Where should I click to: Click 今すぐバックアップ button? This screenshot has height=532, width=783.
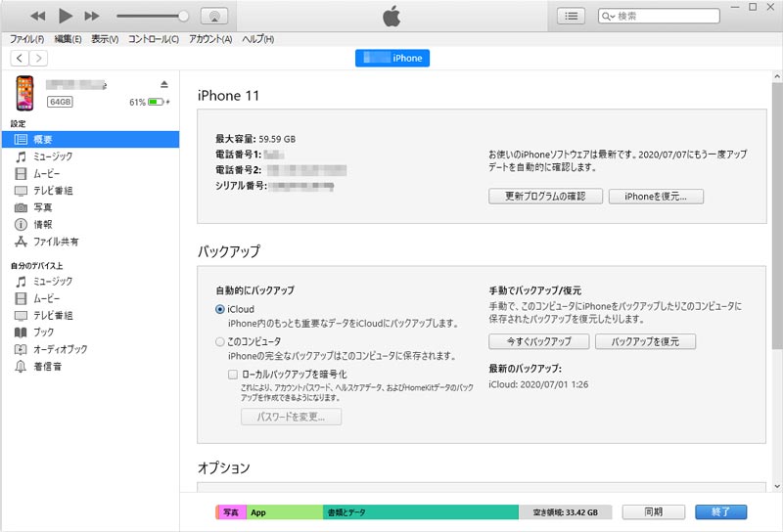pos(539,341)
